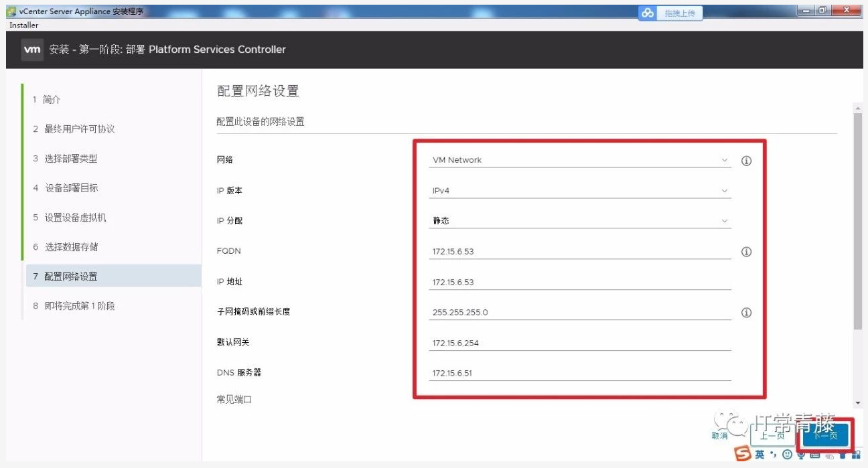This screenshot has height=468, width=868.
Task: Click the info icon beside 子网掩码或前缀长度
Action: pyautogui.click(x=746, y=312)
